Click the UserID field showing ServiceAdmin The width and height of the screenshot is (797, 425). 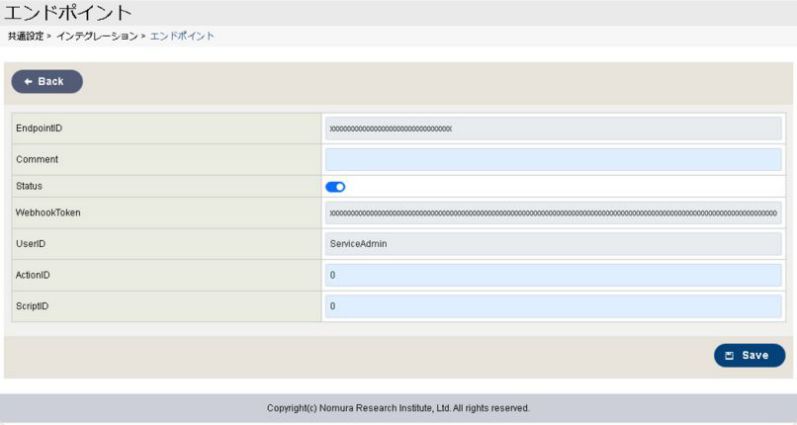pyautogui.click(x=553, y=244)
